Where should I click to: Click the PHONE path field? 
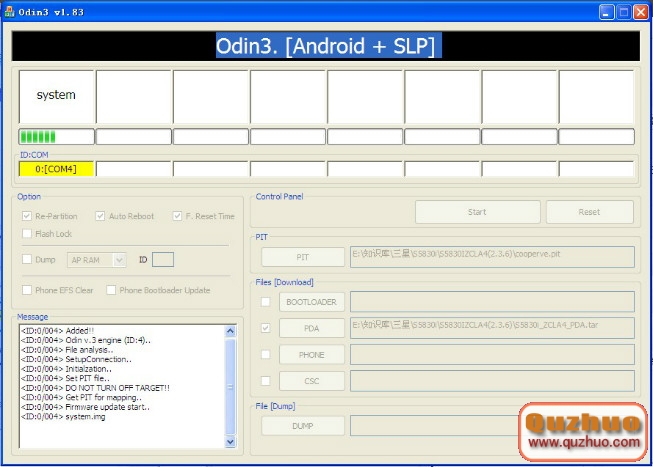(492, 355)
